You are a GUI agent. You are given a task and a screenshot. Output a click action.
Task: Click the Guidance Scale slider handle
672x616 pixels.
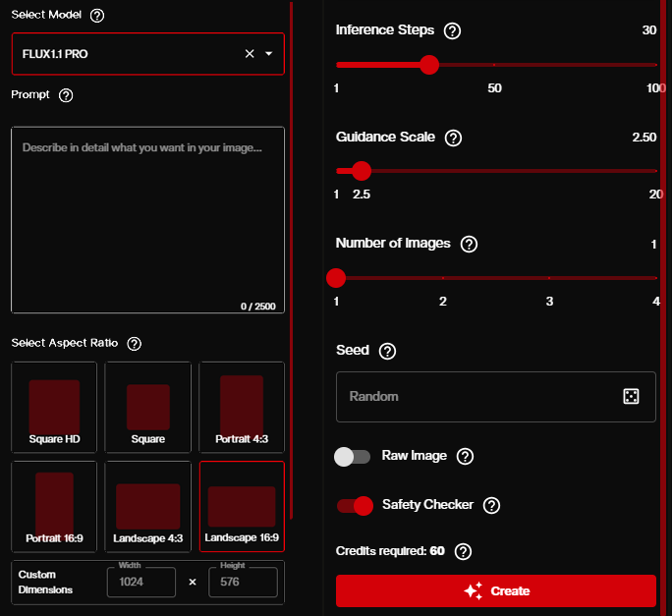362,171
